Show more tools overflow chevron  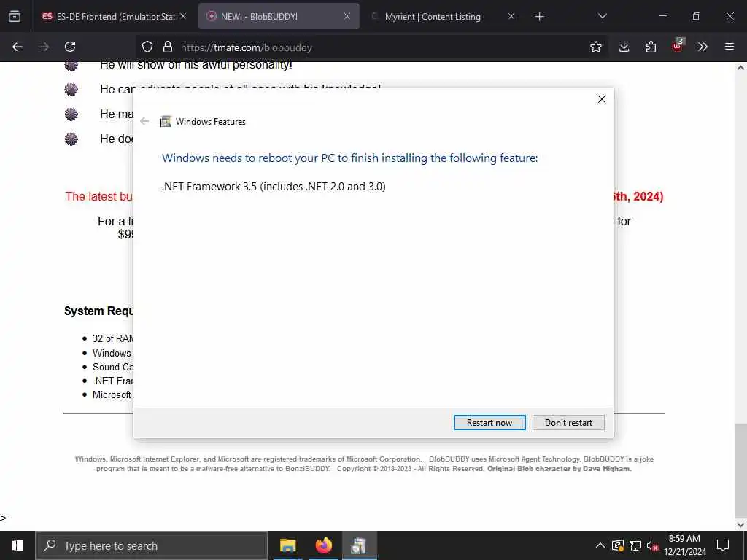[703, 47]
